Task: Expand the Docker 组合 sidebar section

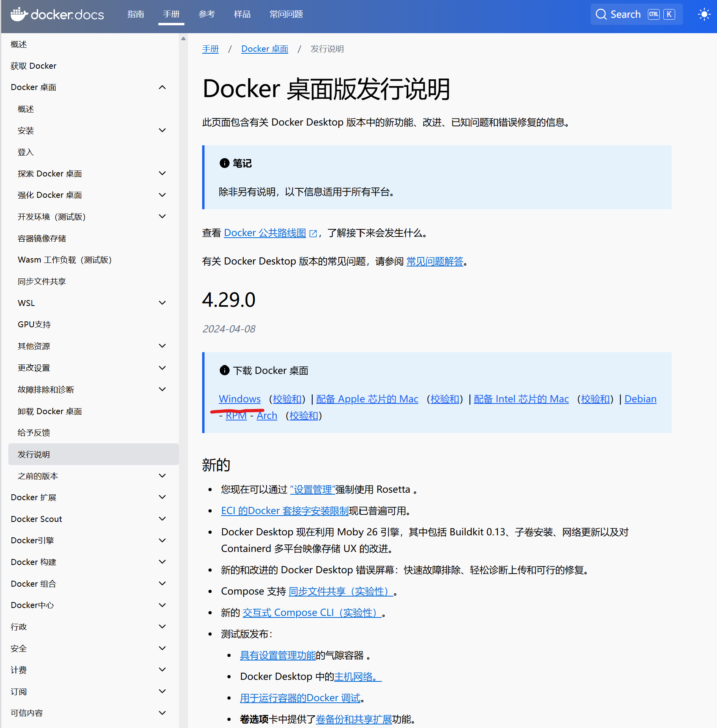Action: coord(162,584)
